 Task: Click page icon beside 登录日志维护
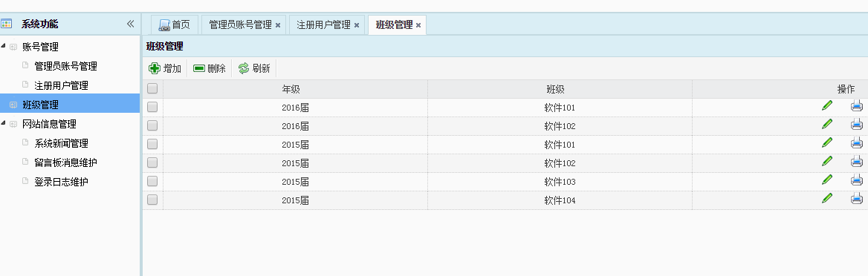click(x=25, y=181)
